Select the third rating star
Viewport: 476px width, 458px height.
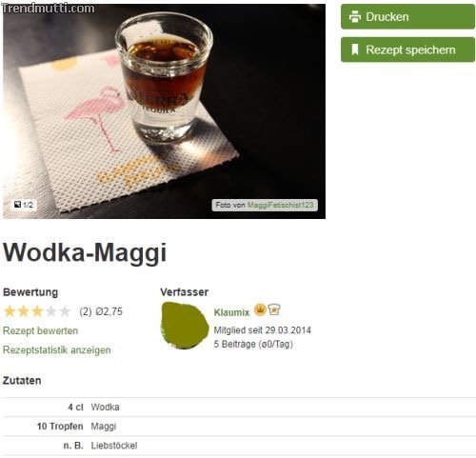click(x=37, y=311)
